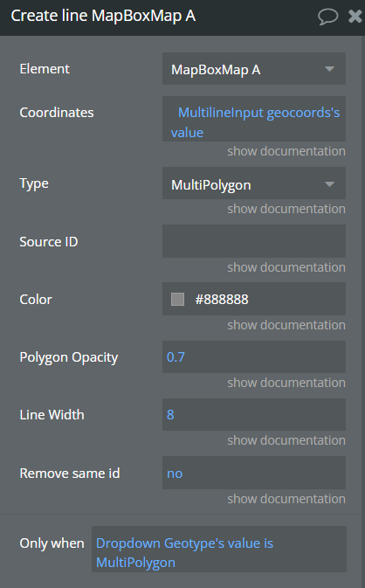Show documentation under Polygon Opacity
Screen dimensions: 365x588
click(286, 383)
